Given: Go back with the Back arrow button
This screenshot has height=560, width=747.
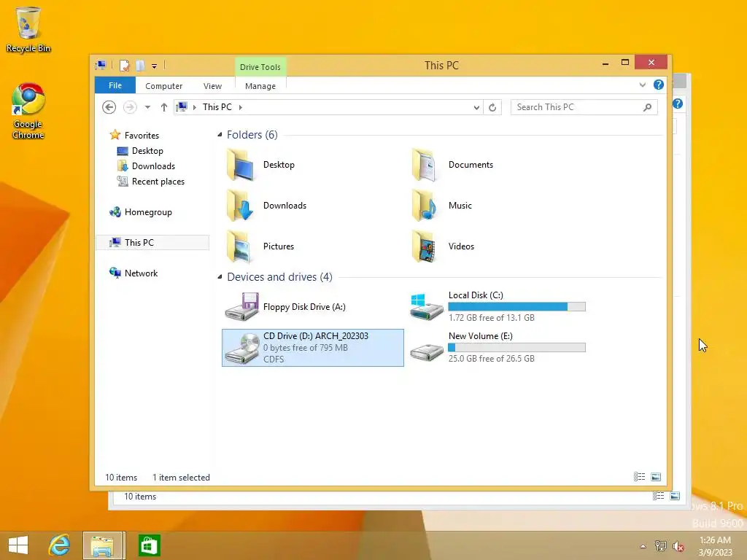Looking at the screenshot, I should [x=109, y=107].
